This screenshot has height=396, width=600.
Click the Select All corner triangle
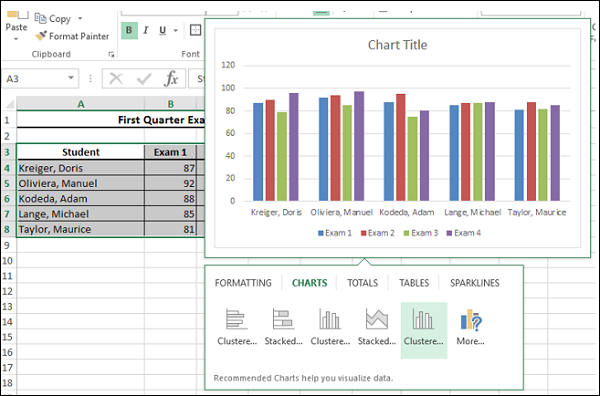click(10, 104)
